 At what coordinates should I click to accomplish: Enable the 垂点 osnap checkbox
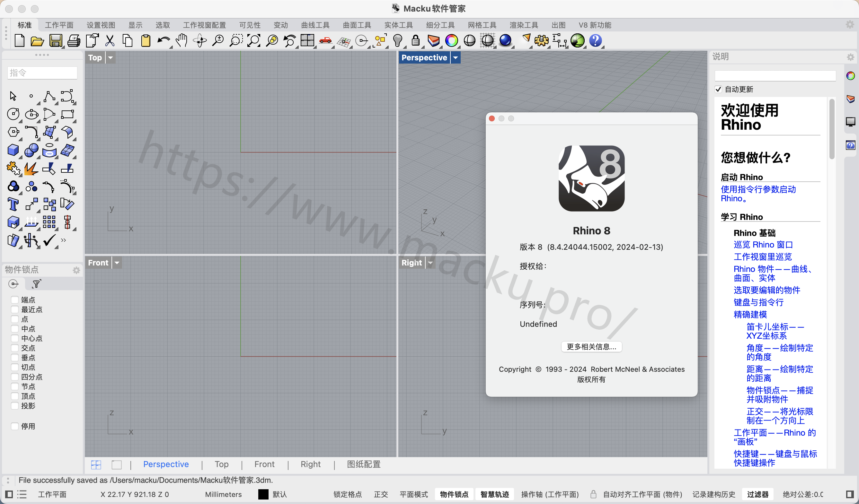pyautogui.click(x=15, y=358)
